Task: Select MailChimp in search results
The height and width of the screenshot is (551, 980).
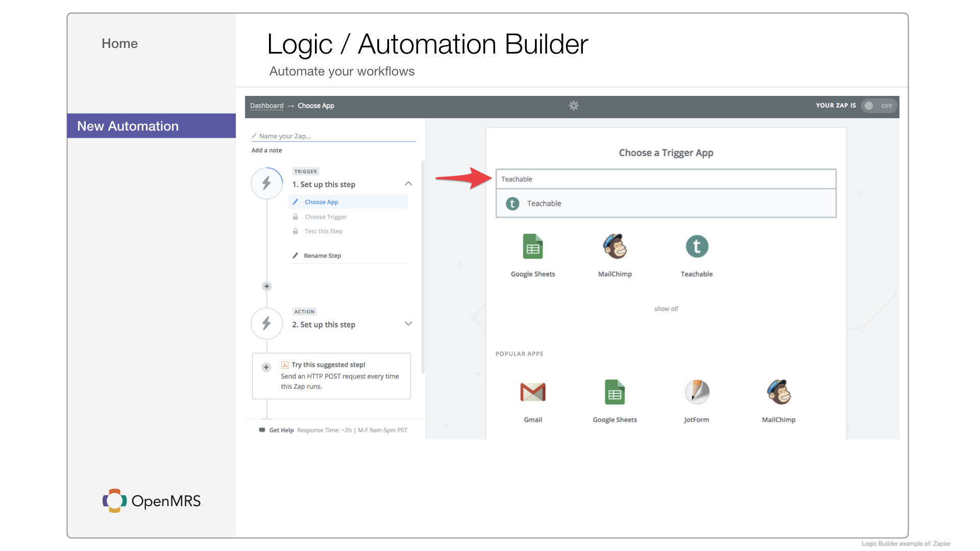Action: 615,255
